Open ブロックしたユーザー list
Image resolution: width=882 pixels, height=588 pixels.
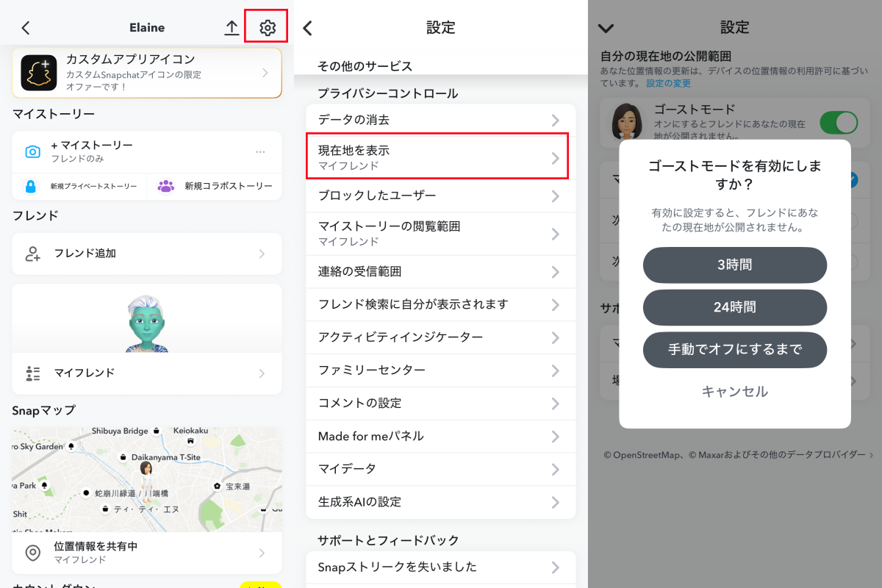tap(437, 196)
